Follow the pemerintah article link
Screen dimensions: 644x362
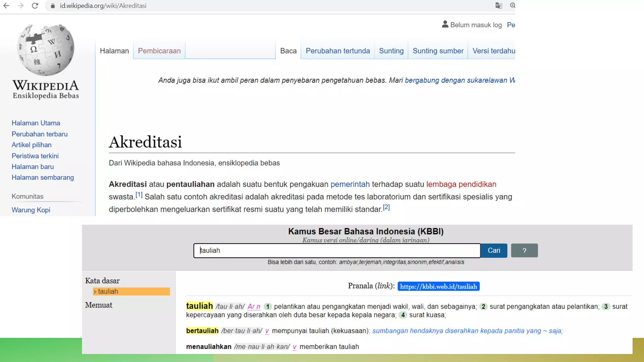(350, 184)
